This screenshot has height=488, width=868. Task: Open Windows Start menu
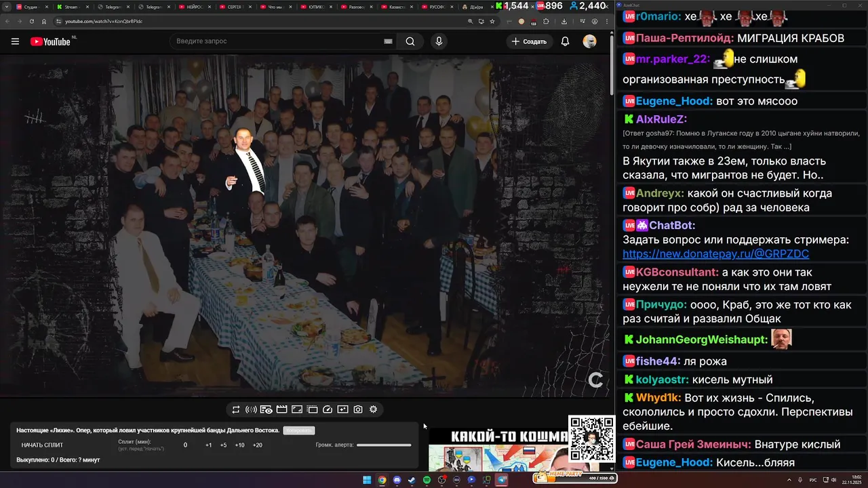pyautogui.click(x=367, y=480)
